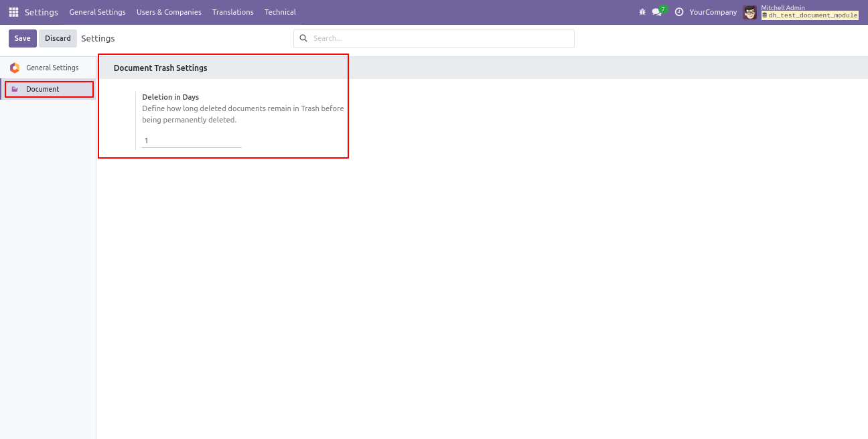Click the magnifier icon in search bar

pyautogui.click(x=303, y=39)
